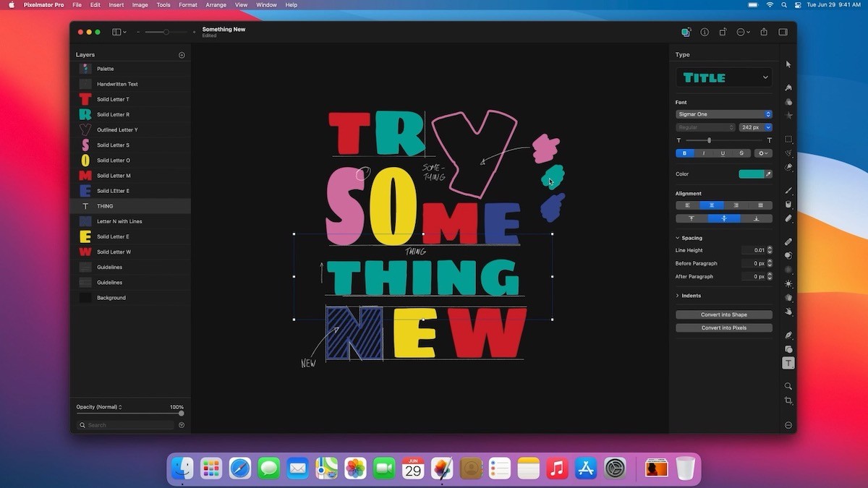Open the Format menu
The height and width of the screenshot is (488, 868).
coord(188,5)
